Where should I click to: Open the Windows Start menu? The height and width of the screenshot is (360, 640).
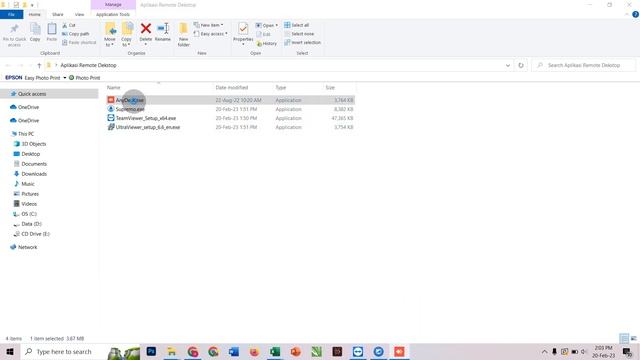pos(10,351)
